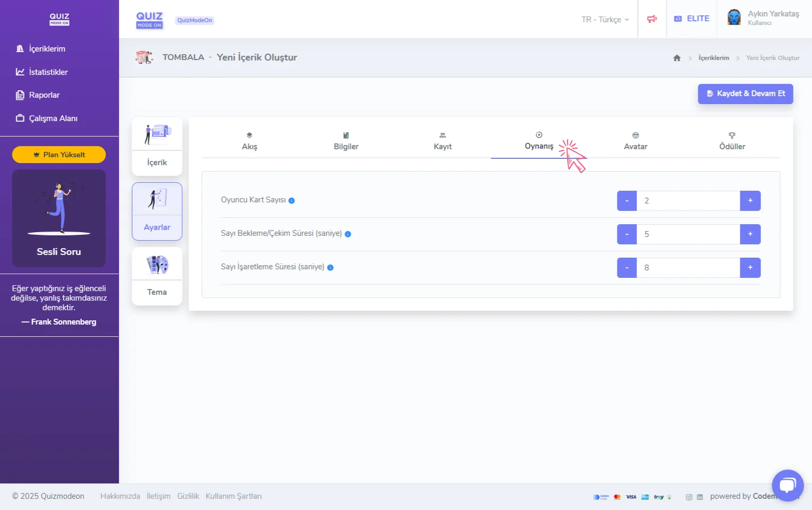This screenshot has width=812, height=510.
Task: Click the megaphone announcements icon
Action: [652, 19]
